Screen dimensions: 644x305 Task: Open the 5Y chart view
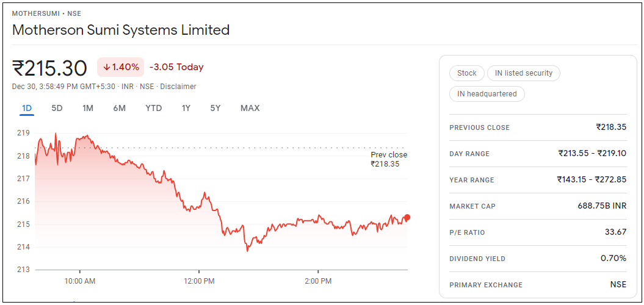coord(215,109)
